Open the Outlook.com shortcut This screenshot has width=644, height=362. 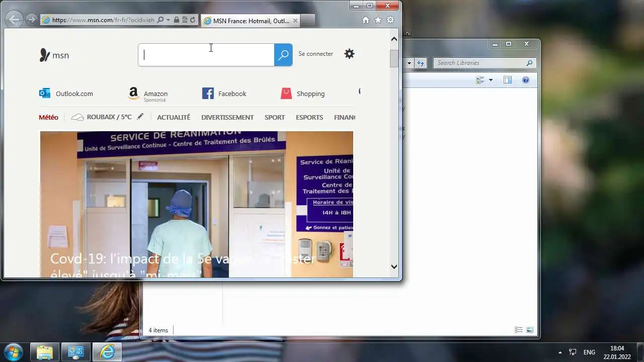[66, 94]
